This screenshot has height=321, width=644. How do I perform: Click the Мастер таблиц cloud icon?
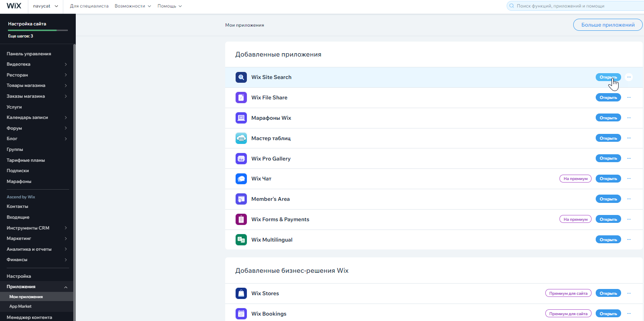[241, 138]
